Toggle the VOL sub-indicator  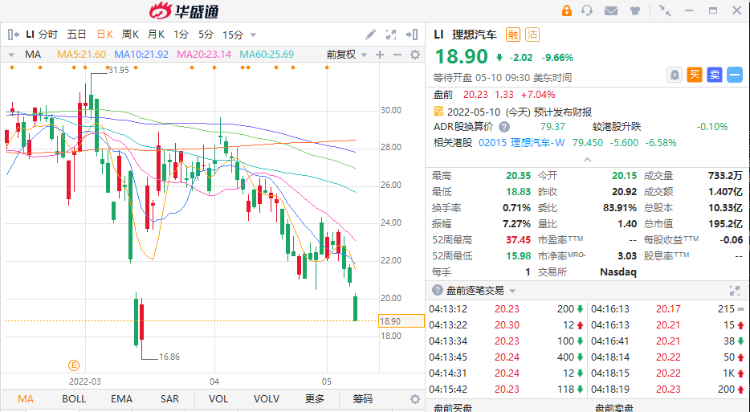pyautogui.click(x=218, y=399)
